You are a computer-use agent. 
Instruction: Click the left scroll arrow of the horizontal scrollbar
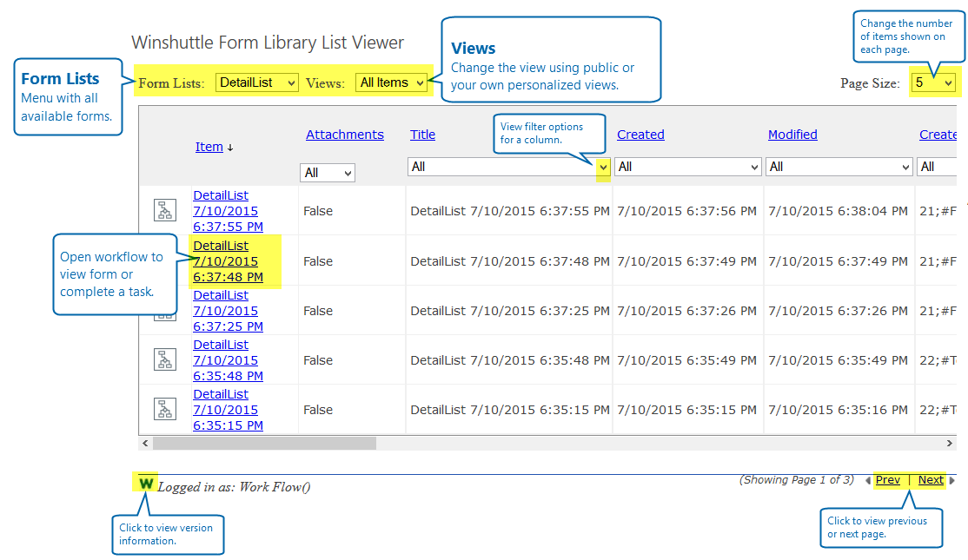(145, 443)
